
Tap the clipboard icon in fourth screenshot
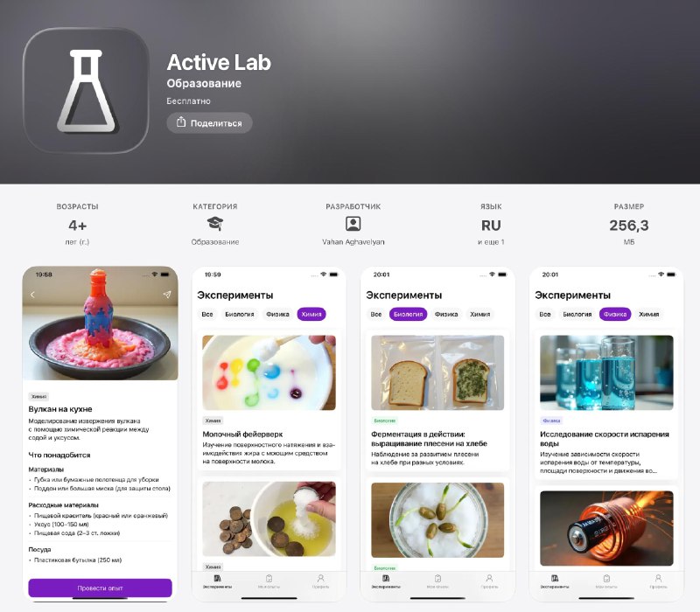click(x=606, y=578)
